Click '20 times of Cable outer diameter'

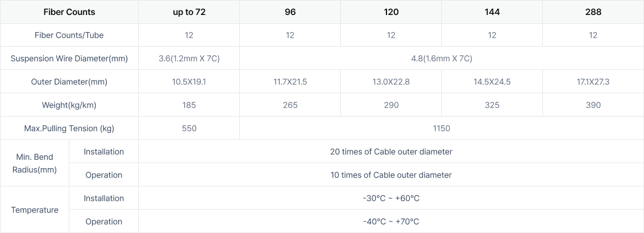tap(391, 152)
